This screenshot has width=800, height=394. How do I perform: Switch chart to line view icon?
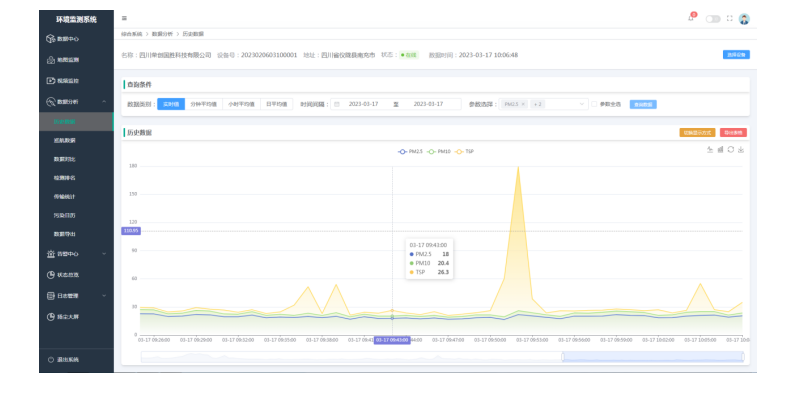pyautogui.click(x=710, y=150)
